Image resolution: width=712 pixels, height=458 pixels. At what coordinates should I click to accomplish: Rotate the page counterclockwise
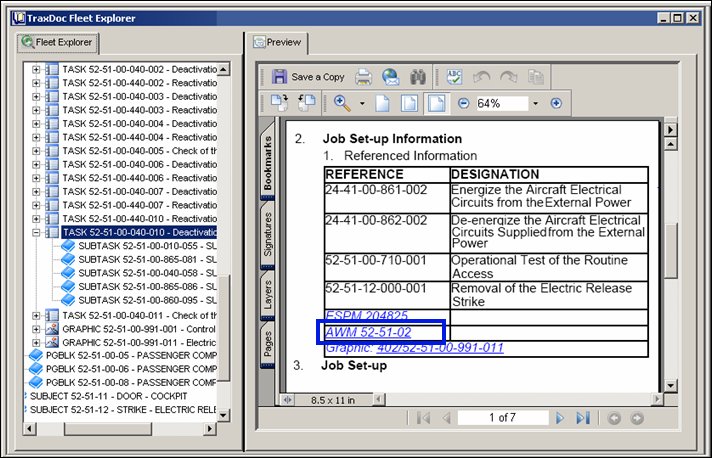pyautogui.click(x=307, y=103)
